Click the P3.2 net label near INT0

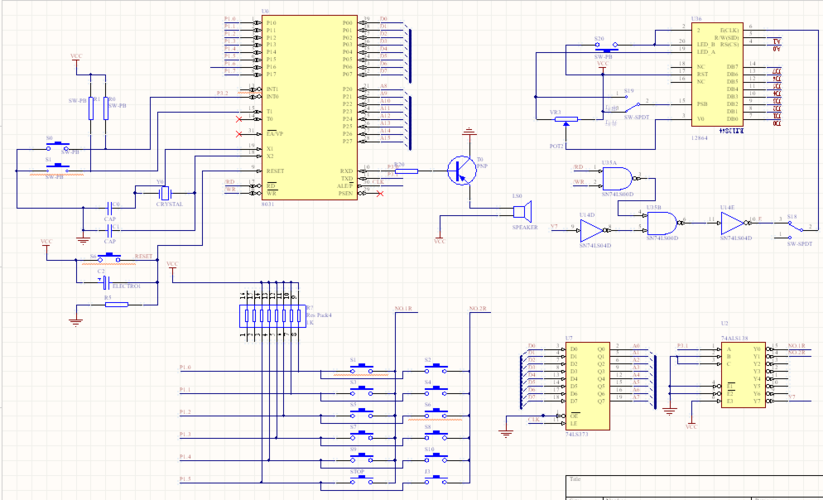[223, 93]
